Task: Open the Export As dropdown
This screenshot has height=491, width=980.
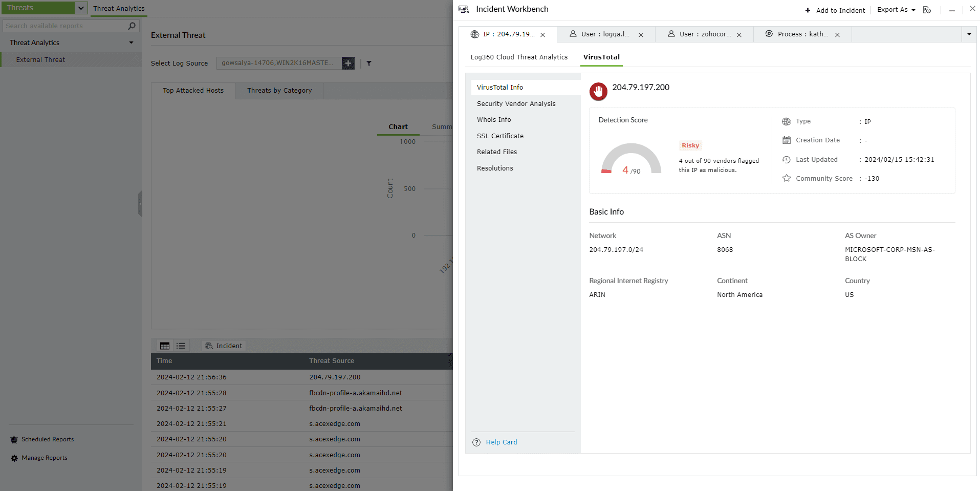Action: 896,10
